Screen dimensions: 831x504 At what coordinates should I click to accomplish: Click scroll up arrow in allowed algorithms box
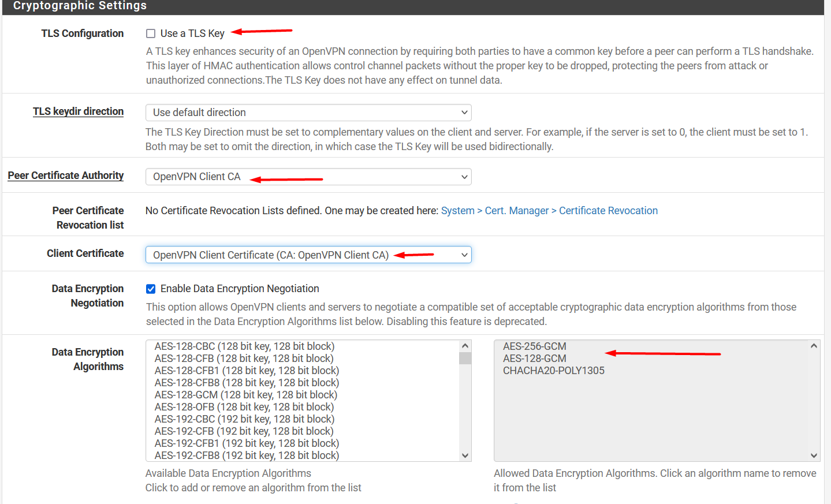(814, 346)
